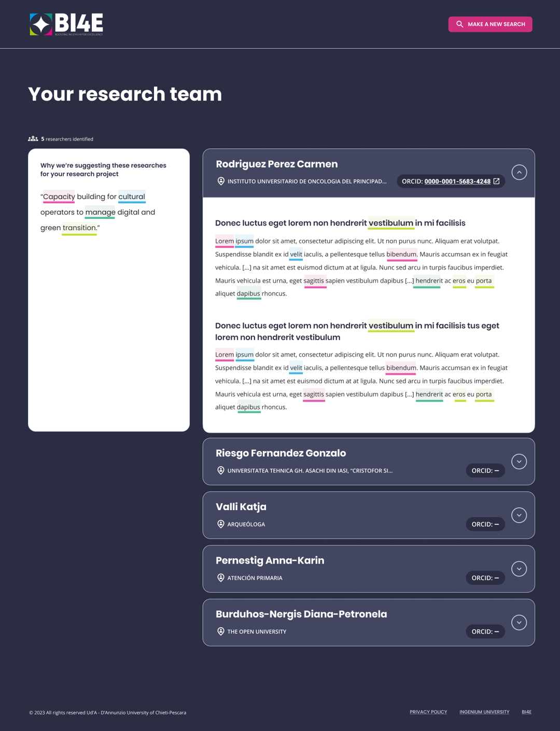This screenshot has width=560, height=731.
Task: Open the Privacy Policy footer link
Action: click(x=428, y=712)
